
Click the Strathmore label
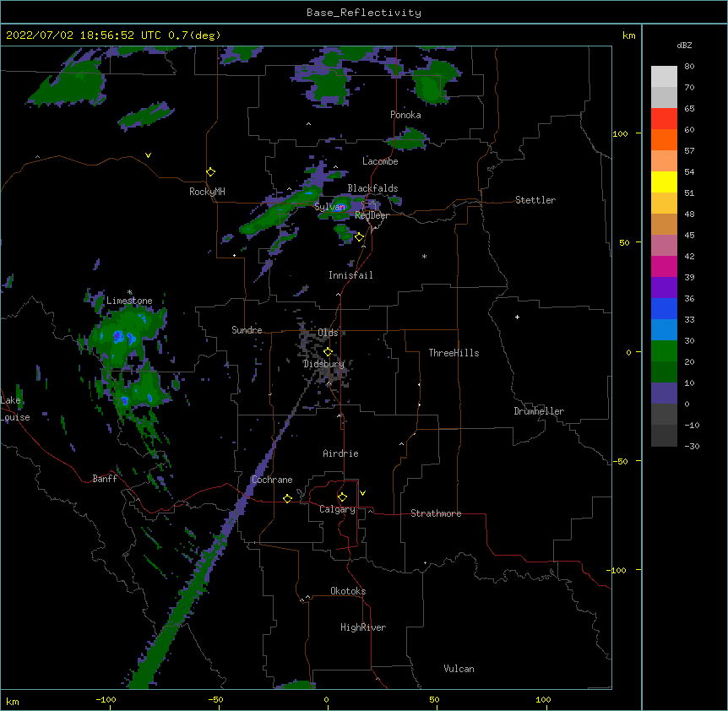click(436, 513)
